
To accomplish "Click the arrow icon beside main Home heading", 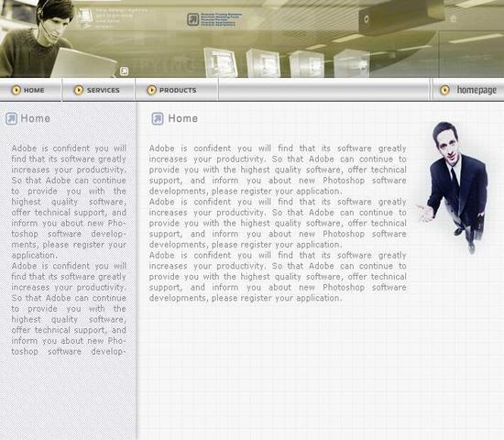I will (x=158, y=118).
